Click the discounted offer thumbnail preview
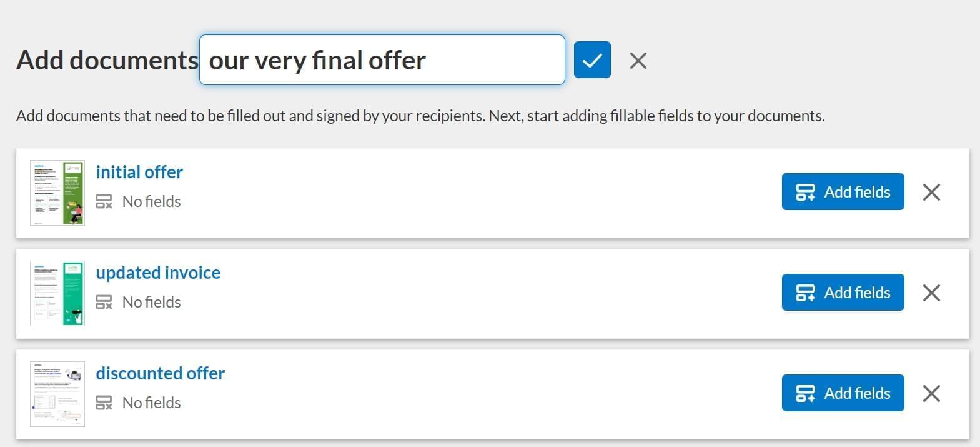Image resolution: width=980 pixels, height=447 pixels. pyautogui.click(x=57, y=394)
